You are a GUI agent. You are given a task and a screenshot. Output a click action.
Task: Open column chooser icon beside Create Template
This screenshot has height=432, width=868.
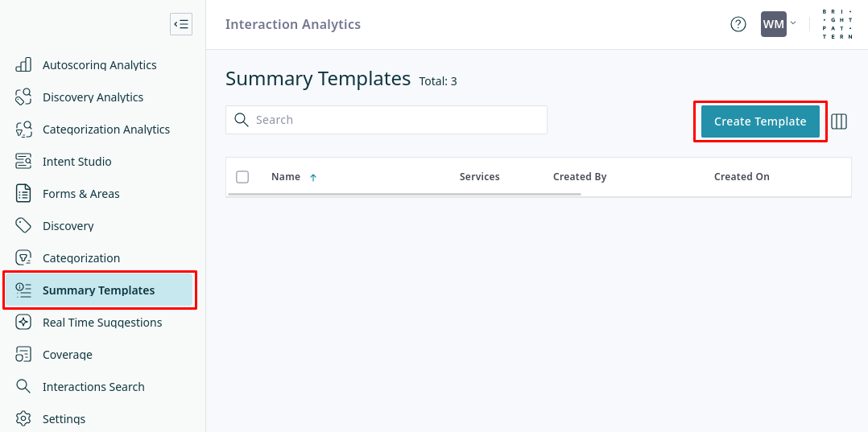tap(839, 121)
